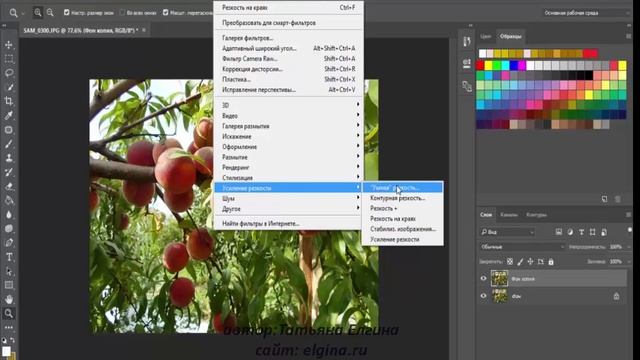Pick the magenta swatch

(x=522, y=65)
